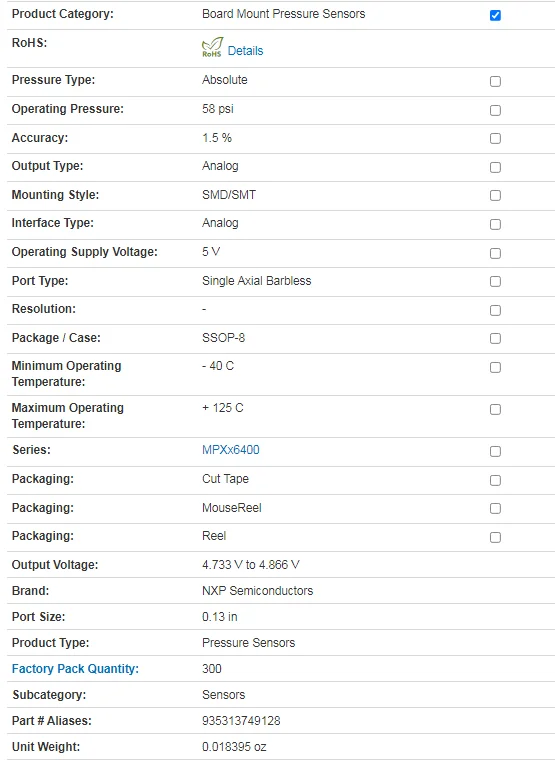The width and height of the screenshot is (555, 760).
Task: Open the RoHS Details link
Action: (x=245, y=51)
